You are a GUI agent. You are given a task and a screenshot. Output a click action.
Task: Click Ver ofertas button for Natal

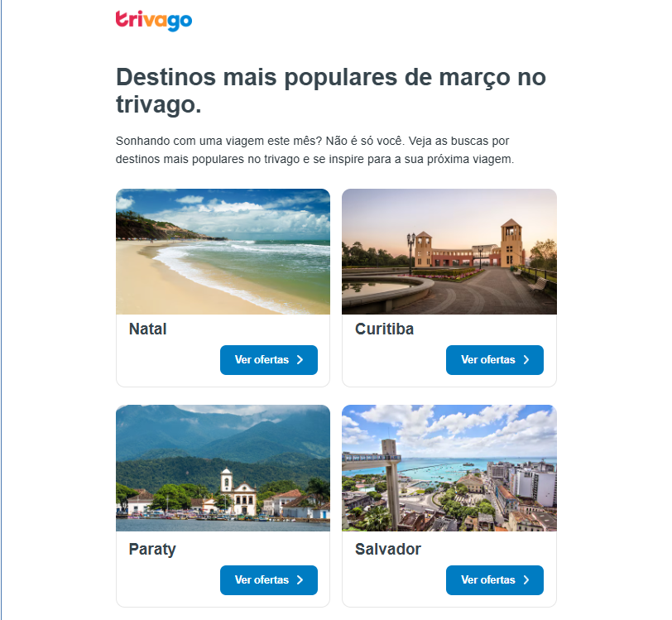[269, 360]
